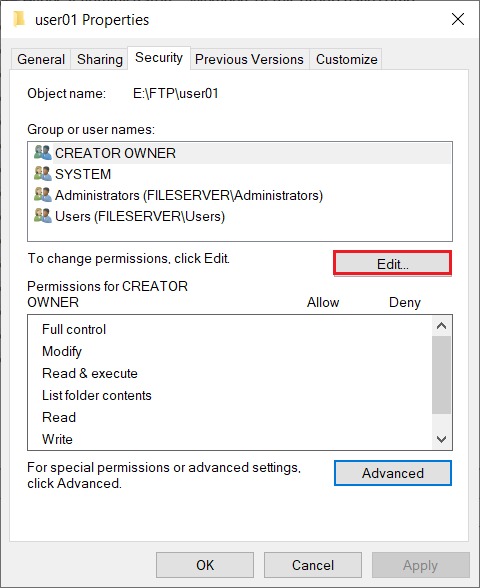
Task: Click the Cancel button
Action: tap(313, 565)
